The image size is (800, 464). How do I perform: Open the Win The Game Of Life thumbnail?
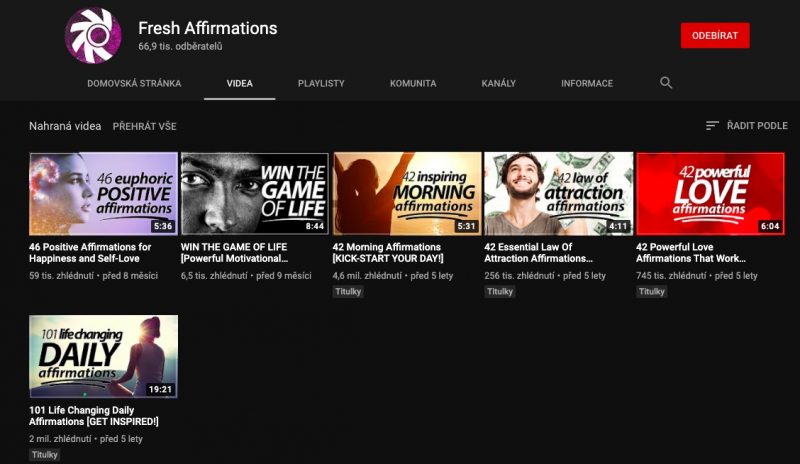click(x=255, y=194)
